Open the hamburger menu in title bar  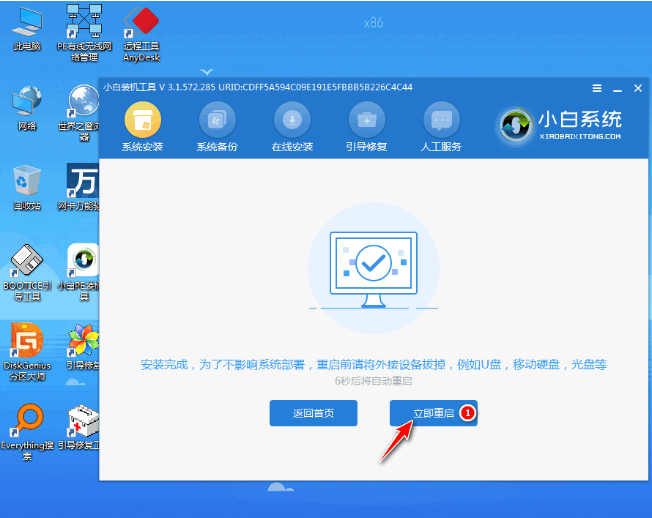pos(597,88)
